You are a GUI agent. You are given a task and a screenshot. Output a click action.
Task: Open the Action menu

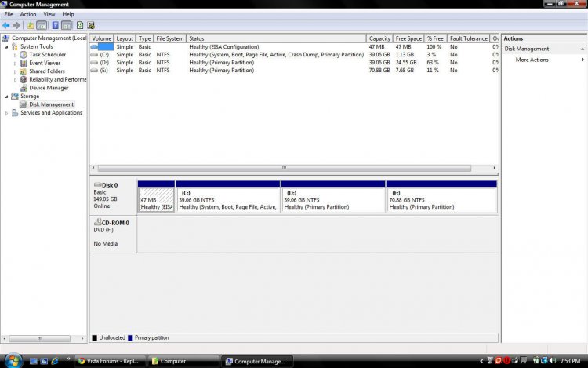point(28,14)
